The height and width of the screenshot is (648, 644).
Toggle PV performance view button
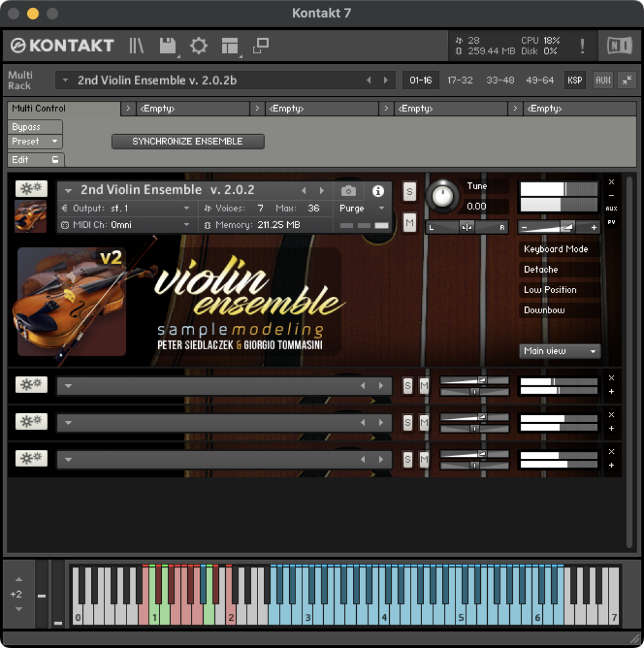pos(611,222)
